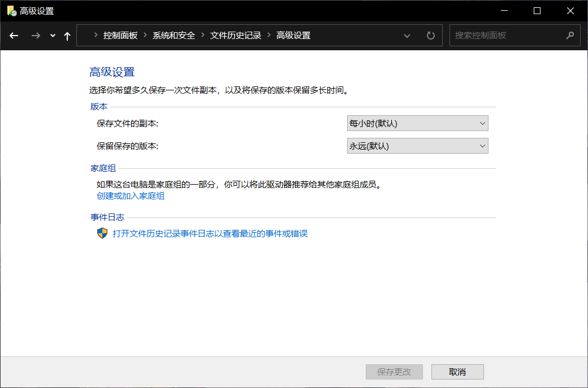Open the 保存文件的副本 dropdown
This screenshot has width=588, height=388.
coord(417,123)
